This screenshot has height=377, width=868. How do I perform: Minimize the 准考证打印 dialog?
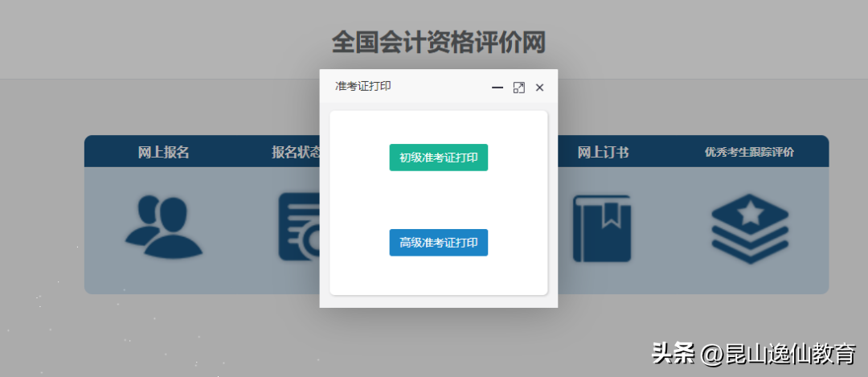tap(497, 88)
